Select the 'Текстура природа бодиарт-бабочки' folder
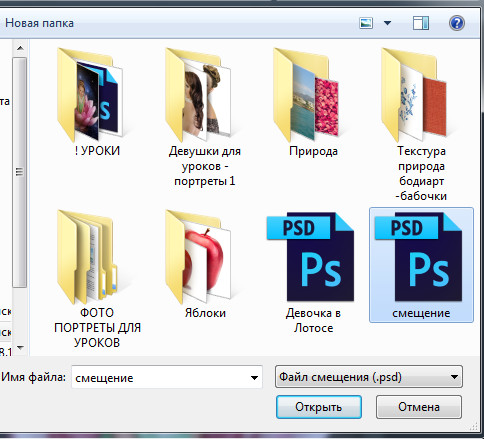 point(415,95)
